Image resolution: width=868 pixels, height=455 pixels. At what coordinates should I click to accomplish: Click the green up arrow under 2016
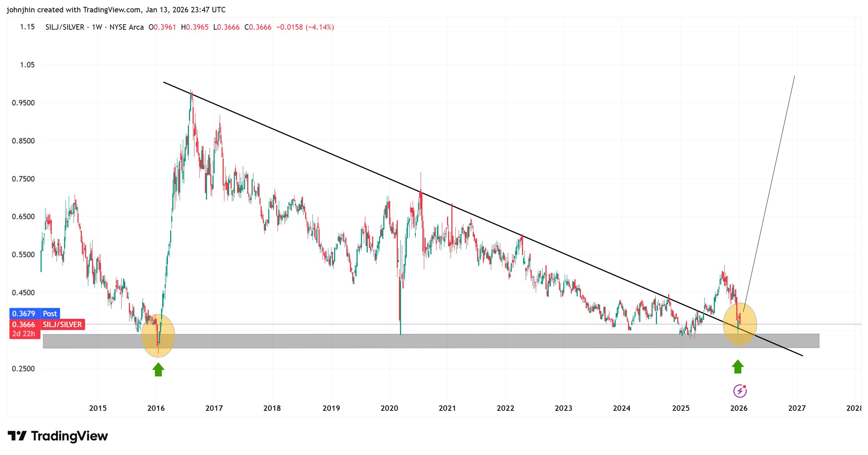158,370
